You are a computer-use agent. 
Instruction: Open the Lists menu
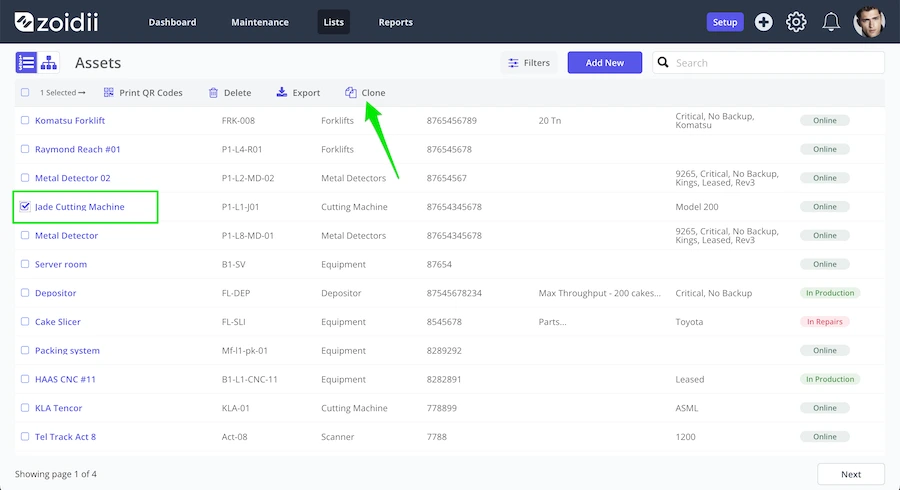pyautogui.click(x=333, y=22)
